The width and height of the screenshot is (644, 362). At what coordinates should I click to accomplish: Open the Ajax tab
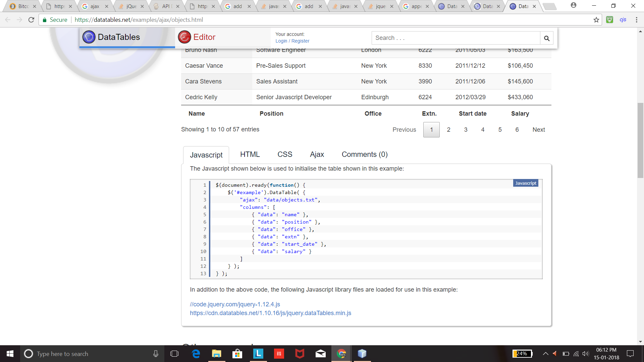pos(317,154)
